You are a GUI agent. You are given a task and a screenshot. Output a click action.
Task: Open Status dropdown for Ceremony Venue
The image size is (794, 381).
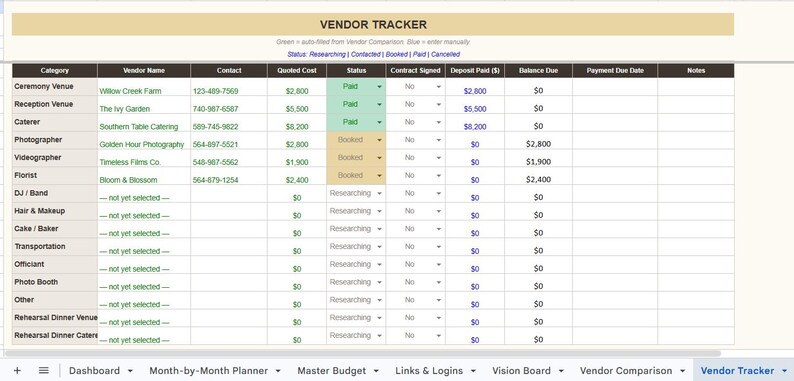coord(379,87)
